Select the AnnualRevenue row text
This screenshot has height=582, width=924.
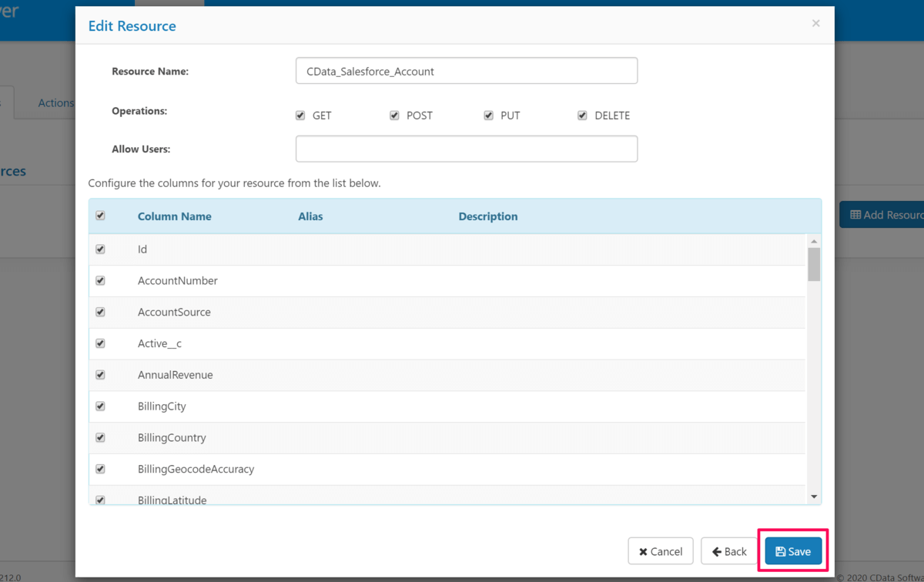pyautogui.click(x=176, y=375)
